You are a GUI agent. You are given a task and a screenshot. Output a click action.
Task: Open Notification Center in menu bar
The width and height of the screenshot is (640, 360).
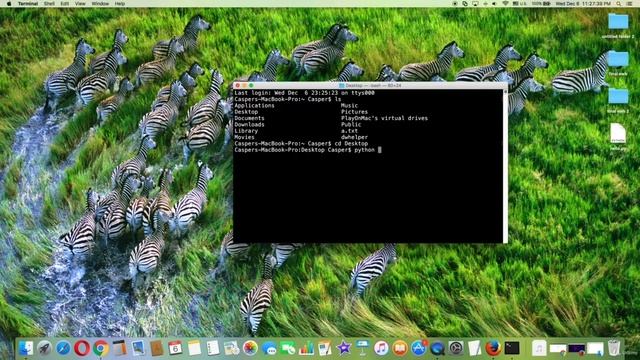click(x=629, y=3)
